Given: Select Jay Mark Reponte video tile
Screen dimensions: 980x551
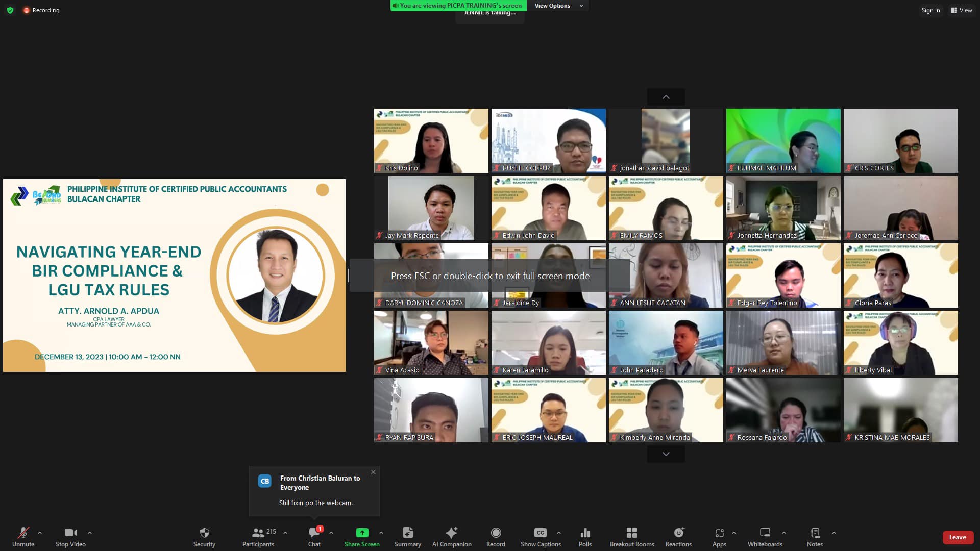Looking at the screenshot, I should click(431, 208).
